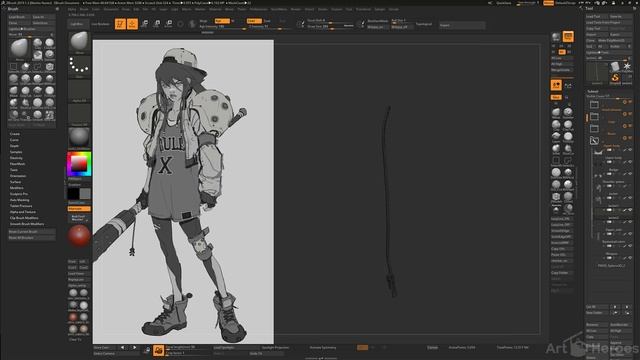Select the Move transform icon in toolbar
Image resolution: width=640 pixels, height=360 pixels.
click(144, 24)
